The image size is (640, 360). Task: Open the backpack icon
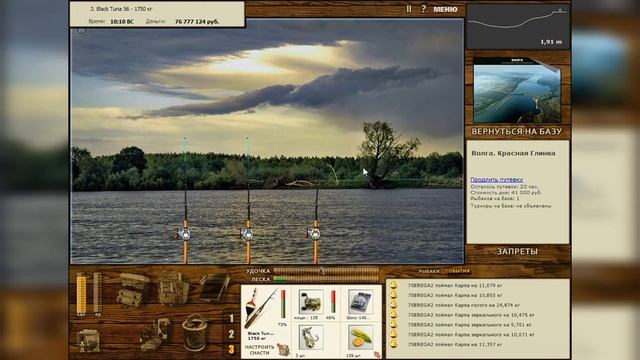[173, 288]
